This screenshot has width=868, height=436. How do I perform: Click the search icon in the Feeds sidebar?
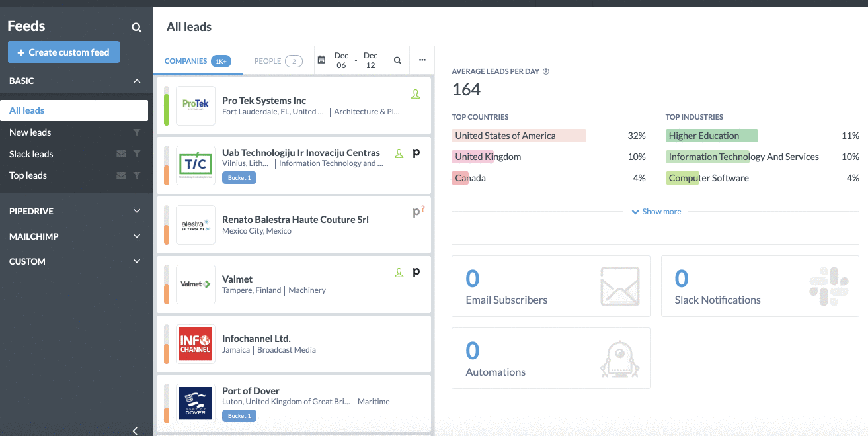(x=136, y=28)
